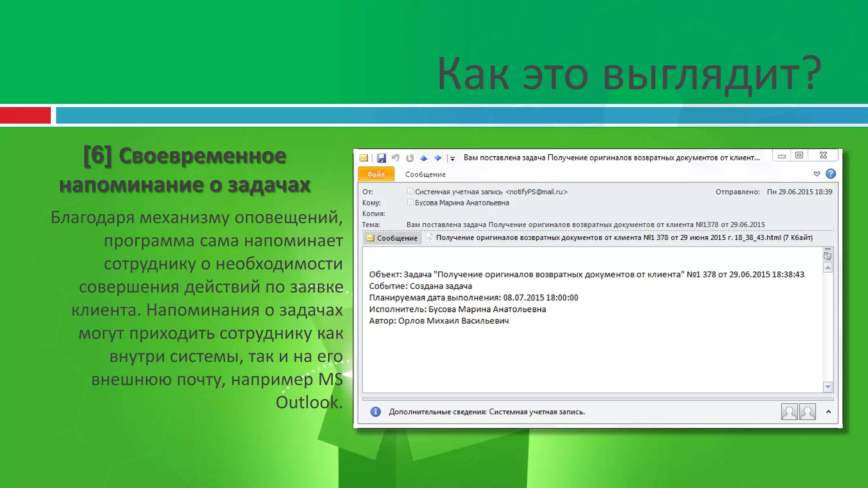
Task: Go to previous item with up arrow
Action: pyautogui.click(x=424, y=158)
